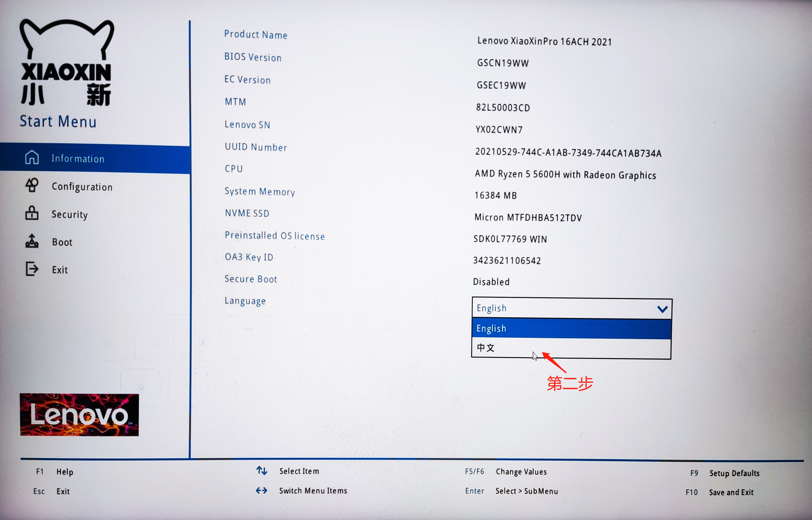This screenshot has height=520, width=812.
Task: Expand the Language dropdown chevron
Action: [662, 309]
